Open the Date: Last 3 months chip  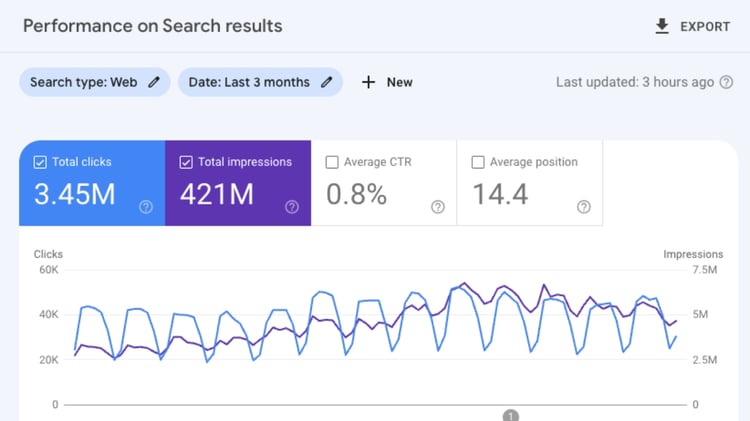pyautogui.click(x=247, y=82)
